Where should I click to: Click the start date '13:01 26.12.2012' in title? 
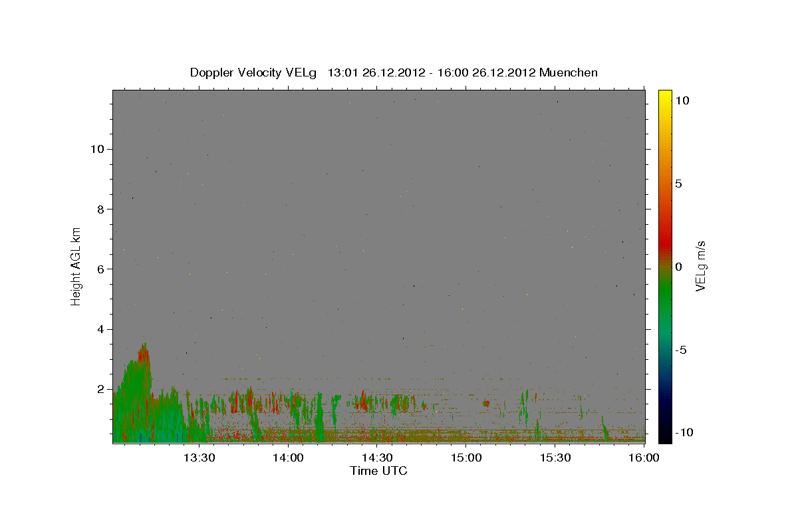pyautogui.click(x=376, y=72)
